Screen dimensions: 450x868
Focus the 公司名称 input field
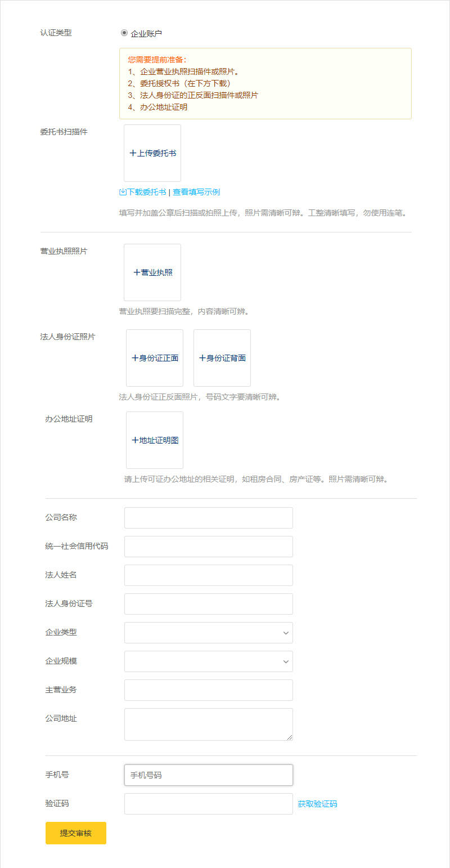coord(209,518)
